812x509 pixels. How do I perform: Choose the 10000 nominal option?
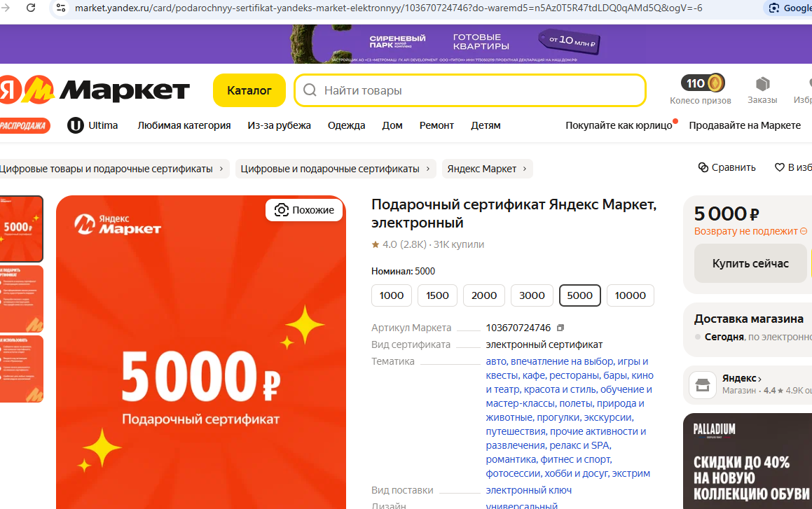[x=630, y=295]
